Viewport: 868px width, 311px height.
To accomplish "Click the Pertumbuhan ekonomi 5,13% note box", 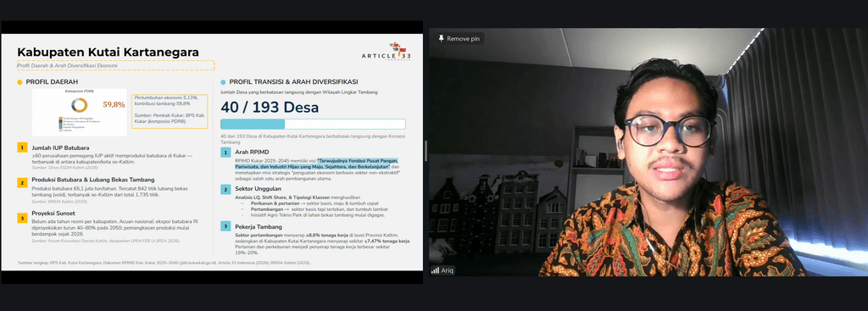I will 170,111.
